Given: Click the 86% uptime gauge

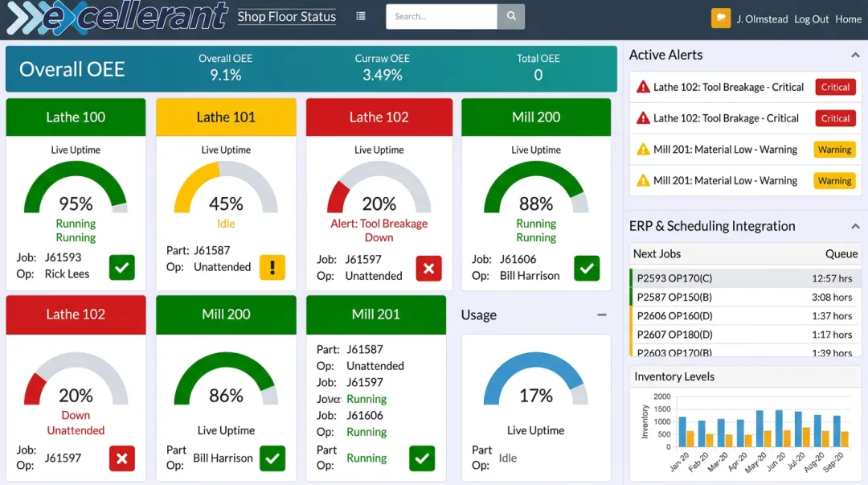Looking at the screenshot, I should click(226, 379).
